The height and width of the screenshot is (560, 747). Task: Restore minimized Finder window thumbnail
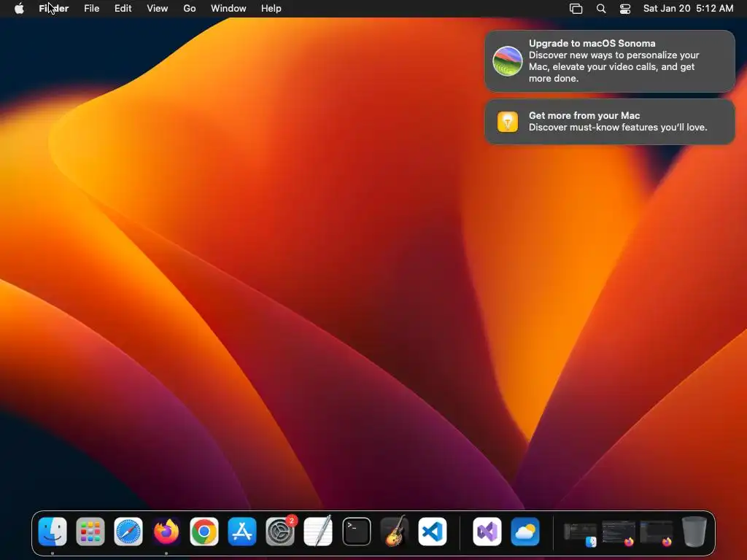pos(580,533)
